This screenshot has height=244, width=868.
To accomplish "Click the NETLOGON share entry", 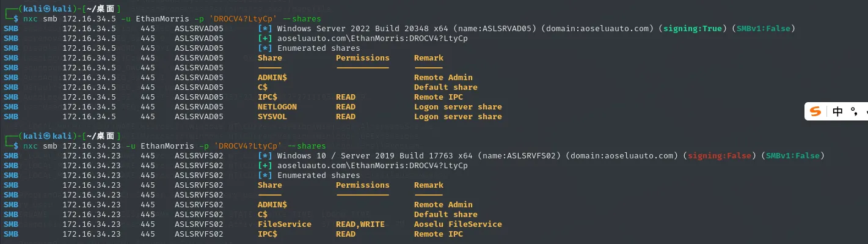I will [x=277, y=107].
